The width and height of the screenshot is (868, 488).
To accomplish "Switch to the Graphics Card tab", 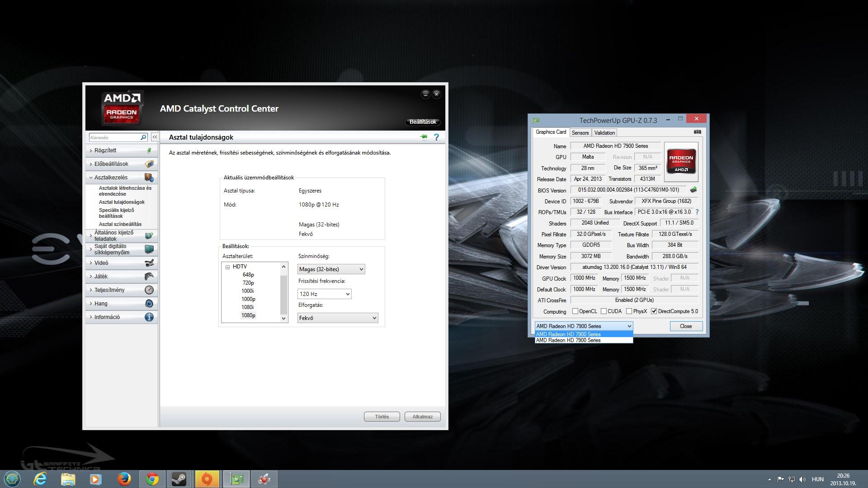I will click(x=551, y=132).
